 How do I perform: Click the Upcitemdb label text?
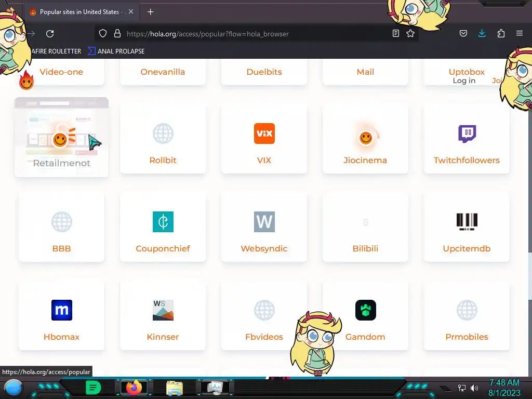click(x=467, y=248)
